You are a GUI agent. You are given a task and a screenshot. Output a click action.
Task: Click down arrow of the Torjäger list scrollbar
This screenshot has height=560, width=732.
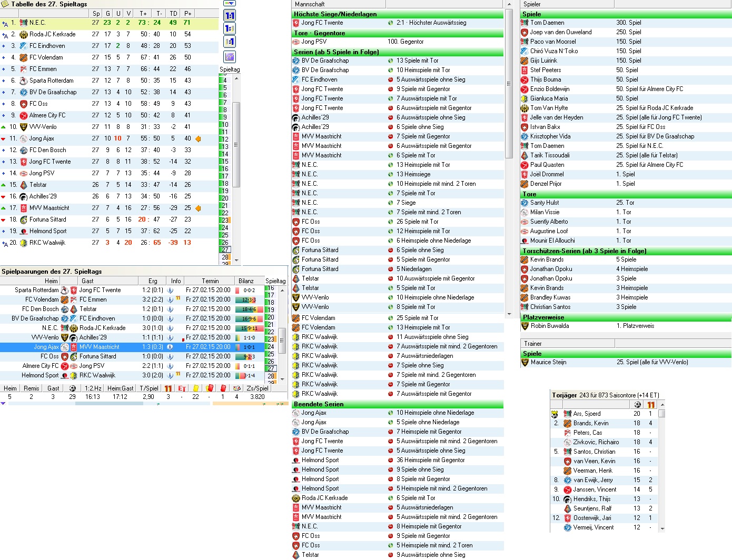click(x=662, y=528)
